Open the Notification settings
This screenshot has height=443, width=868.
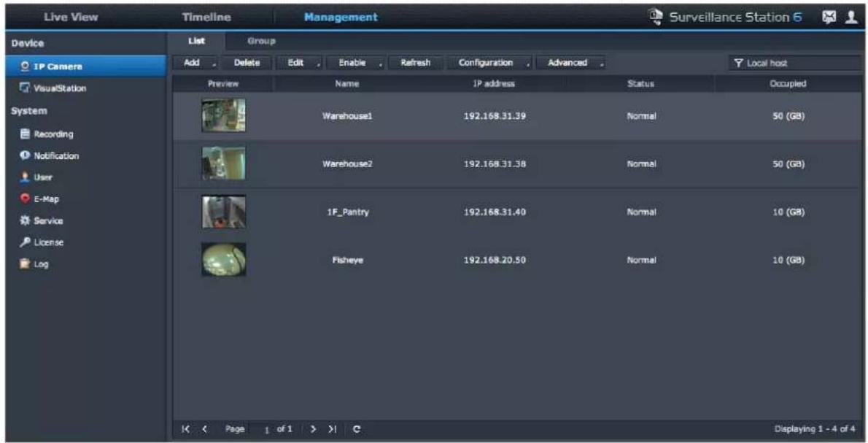click(50, 155)
